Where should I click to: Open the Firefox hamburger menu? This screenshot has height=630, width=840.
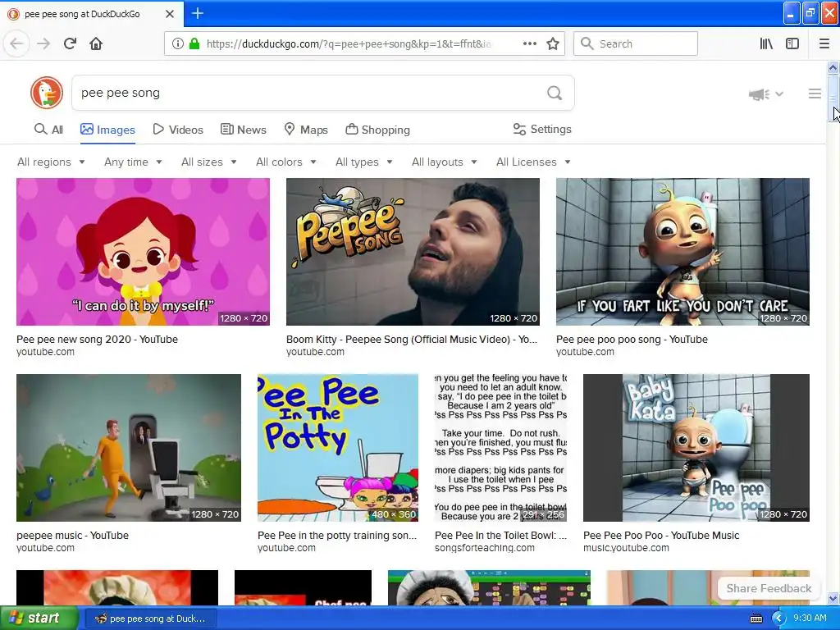[x=824, y=43]
